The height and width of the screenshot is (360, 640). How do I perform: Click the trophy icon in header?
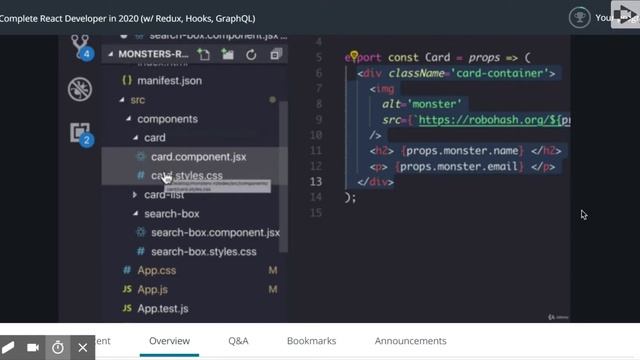[x=579, y=18]
